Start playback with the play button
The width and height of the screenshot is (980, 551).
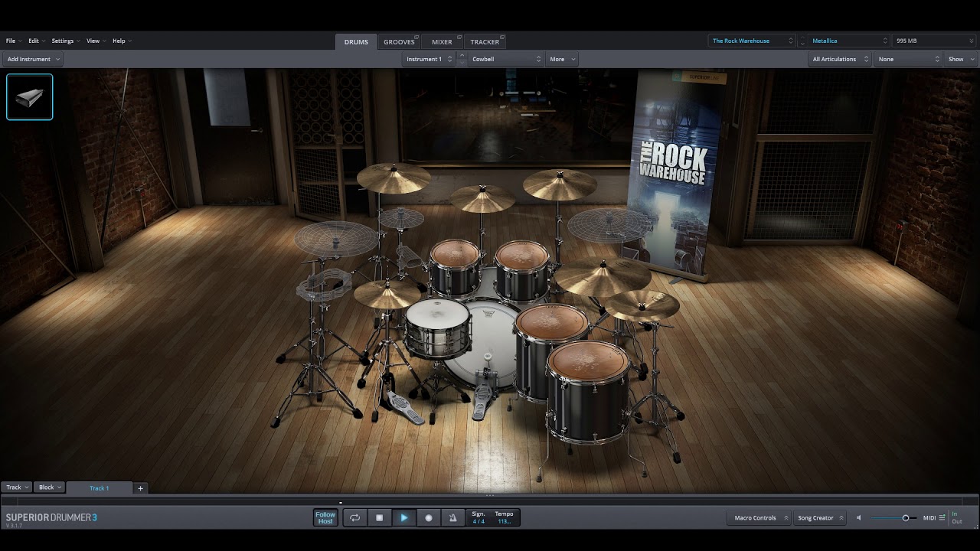pos(403,518)
